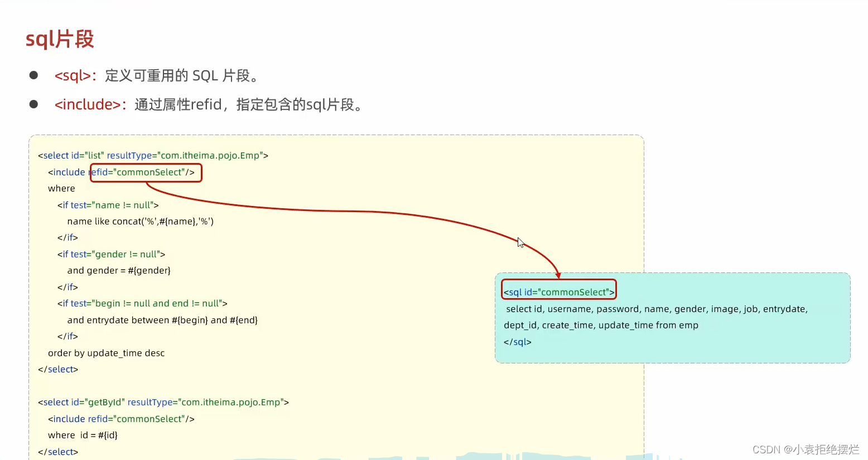Click 'and entrydate between #{begin} and #{end}'
The image size is (868, 460).
[162, 320]
